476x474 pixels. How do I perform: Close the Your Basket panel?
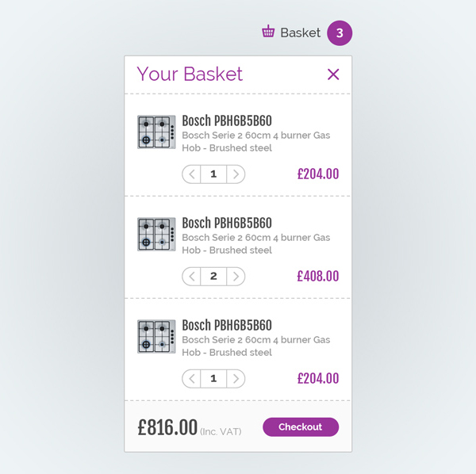pyautogui.click(x=333, y=75)
